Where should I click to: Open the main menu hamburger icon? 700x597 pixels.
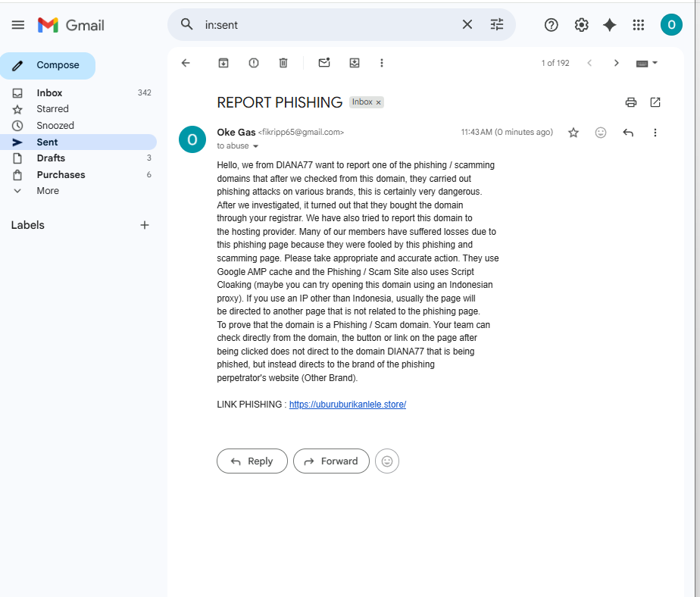18,25
